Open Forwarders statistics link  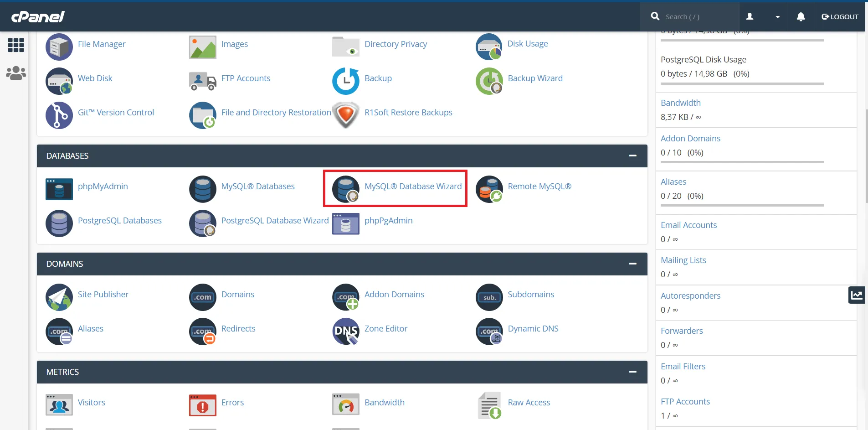pos(682,331)
